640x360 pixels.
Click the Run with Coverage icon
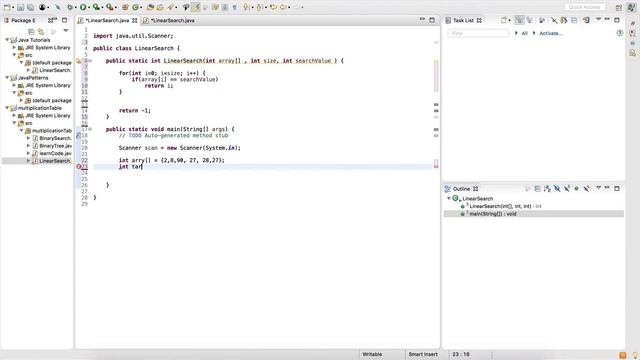pyautogui.click(x=96, y=7)
